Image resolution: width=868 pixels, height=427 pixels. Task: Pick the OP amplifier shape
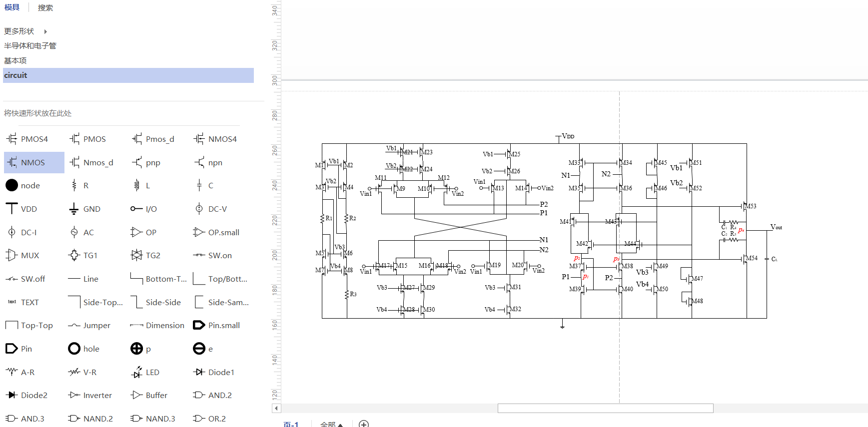pos(144,232)
